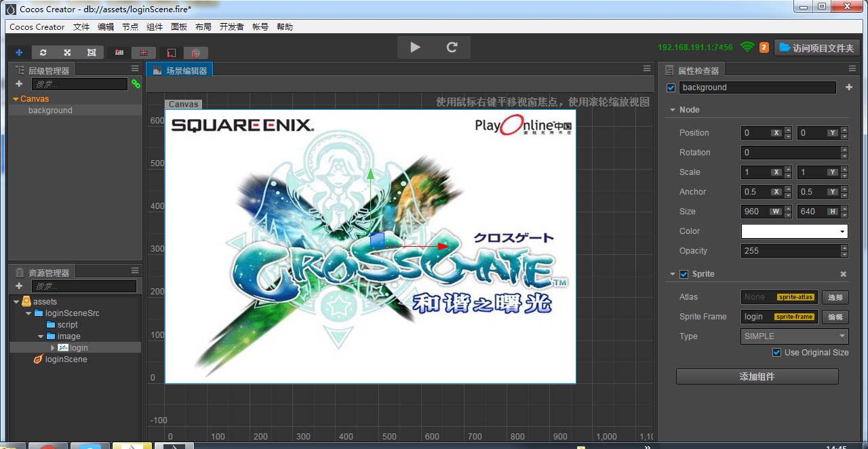Screen dimensions: 868x449
Task: Click the 层级管理器 search box
Action: 79,84
